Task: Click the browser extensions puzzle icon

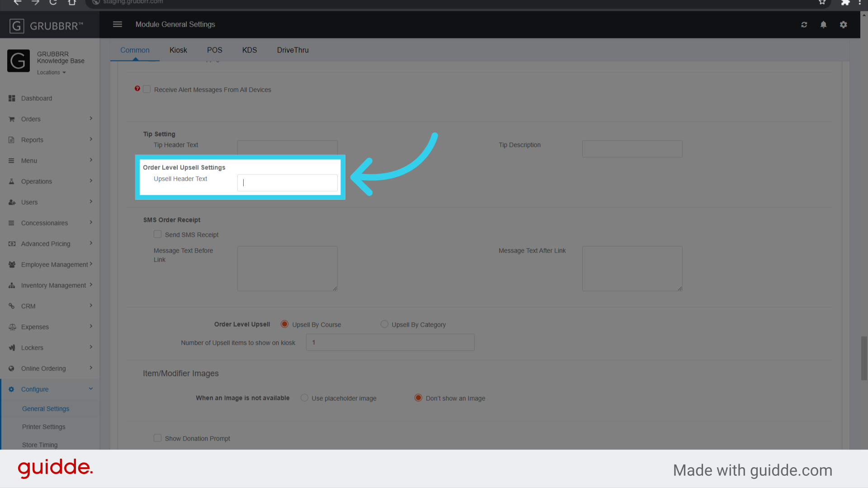Action: [845, 2]
